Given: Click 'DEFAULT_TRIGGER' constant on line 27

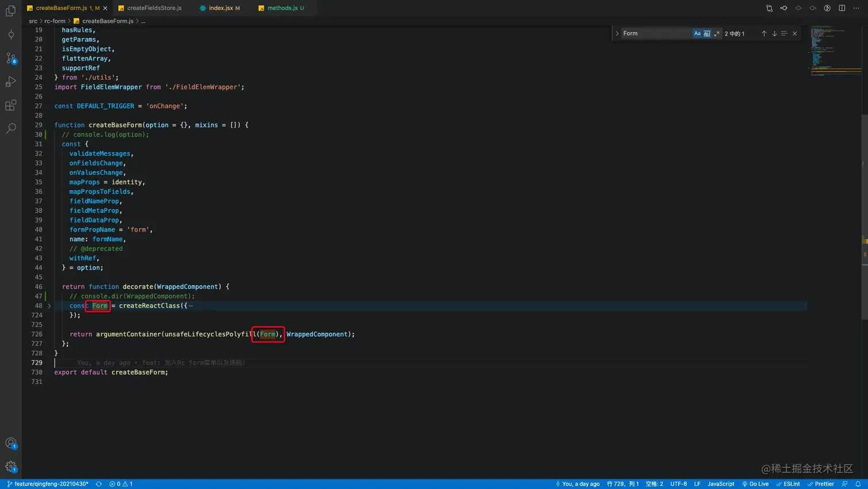Looking at the screenshot, I should (105, 106).
